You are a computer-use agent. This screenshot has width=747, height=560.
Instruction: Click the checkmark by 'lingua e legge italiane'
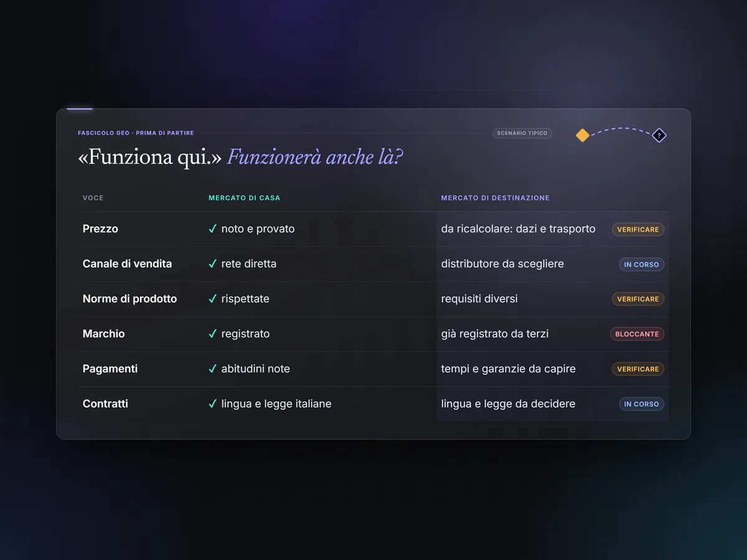[x=213, y=404]
